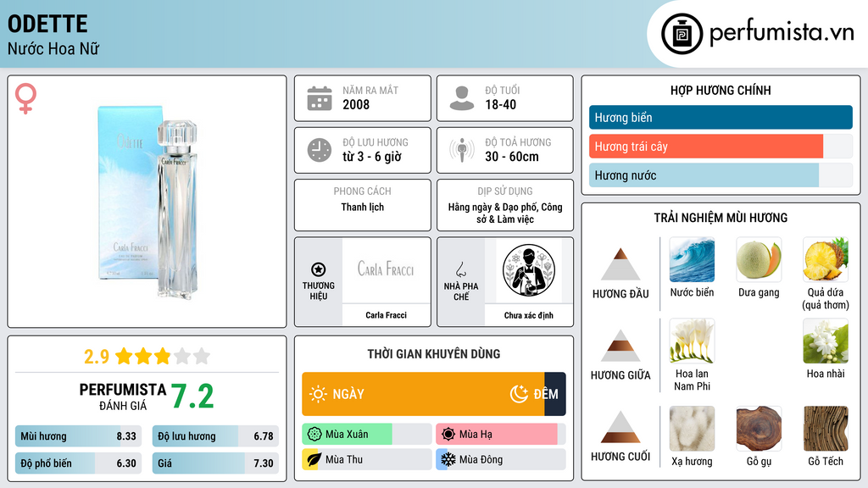Click the person icon beside Độ tuổi
The height and width of the screenshot is (488, 868).
point(462,98)
